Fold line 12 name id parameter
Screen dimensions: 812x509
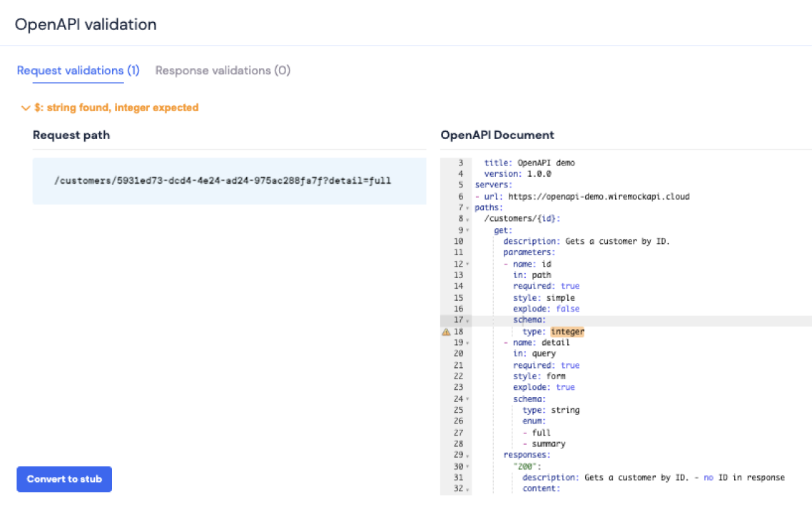pyautogui.click(x=467, y=264)
